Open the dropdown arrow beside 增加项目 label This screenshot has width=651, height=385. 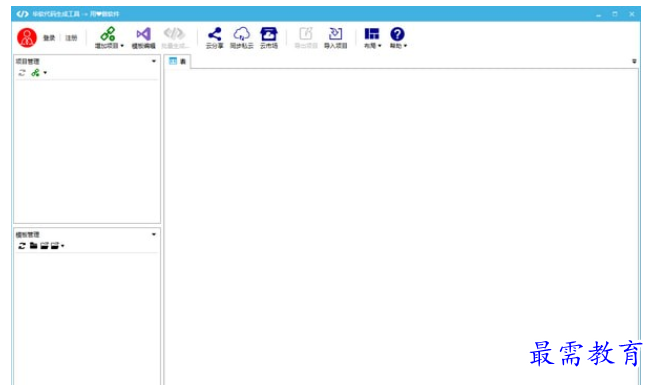click(x=122, y=46)
